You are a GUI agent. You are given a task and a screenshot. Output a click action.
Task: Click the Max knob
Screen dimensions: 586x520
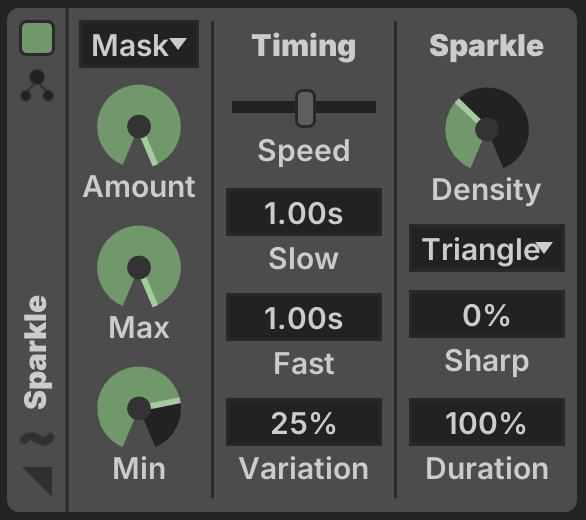point(139,267)
